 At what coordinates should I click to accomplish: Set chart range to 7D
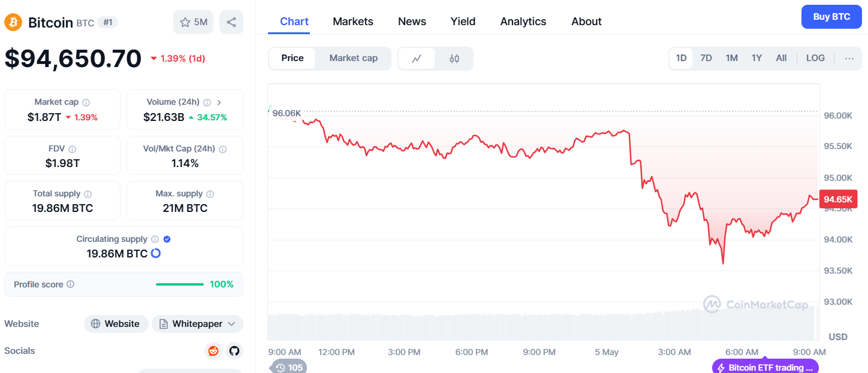pos(706,58)
